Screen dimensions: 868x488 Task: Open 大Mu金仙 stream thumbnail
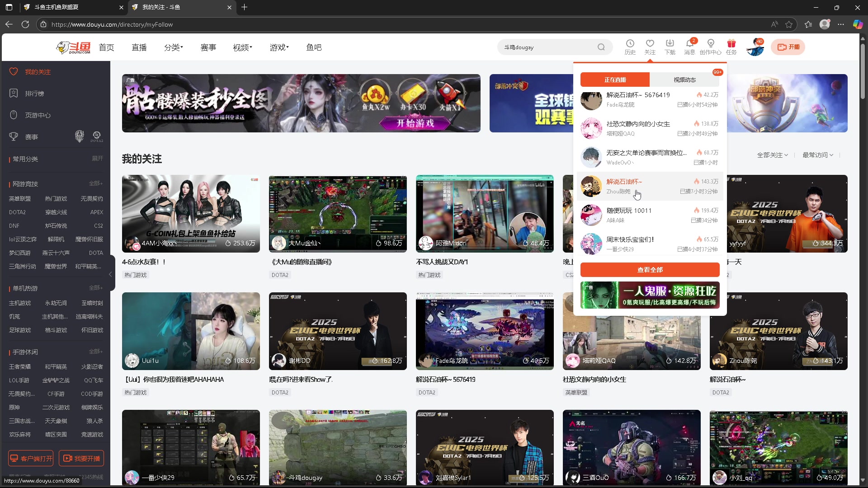tap(338, 214)
